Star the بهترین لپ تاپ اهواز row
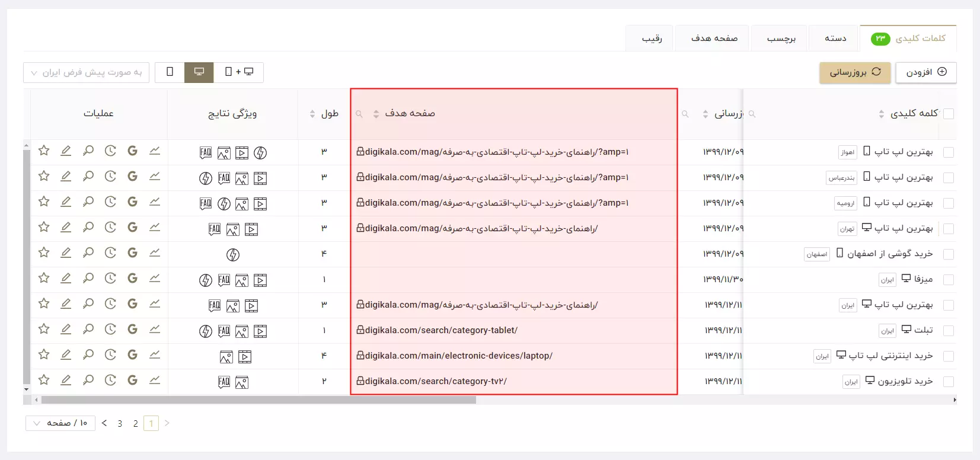980x460 pixels. (44, 151)
